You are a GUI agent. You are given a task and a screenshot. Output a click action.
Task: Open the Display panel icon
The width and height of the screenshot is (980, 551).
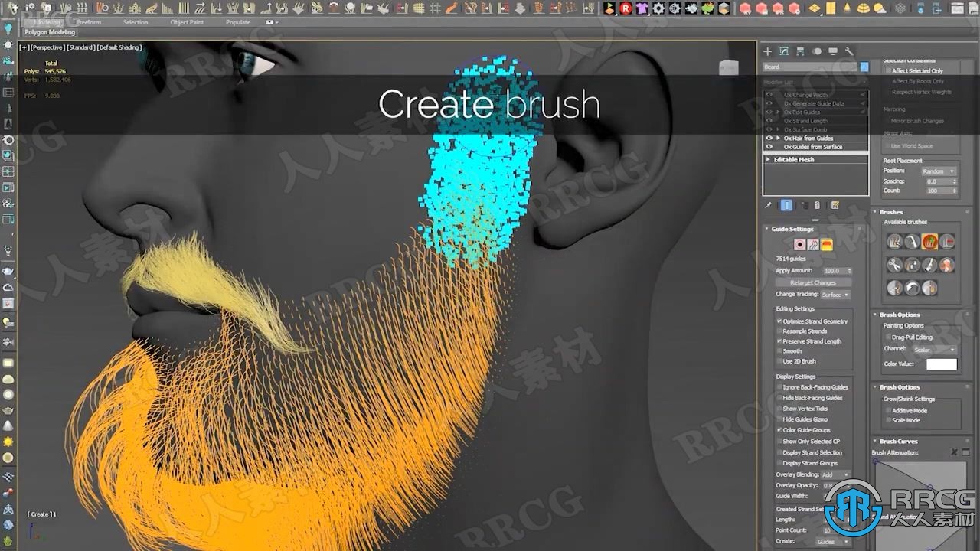pos(833,51)
